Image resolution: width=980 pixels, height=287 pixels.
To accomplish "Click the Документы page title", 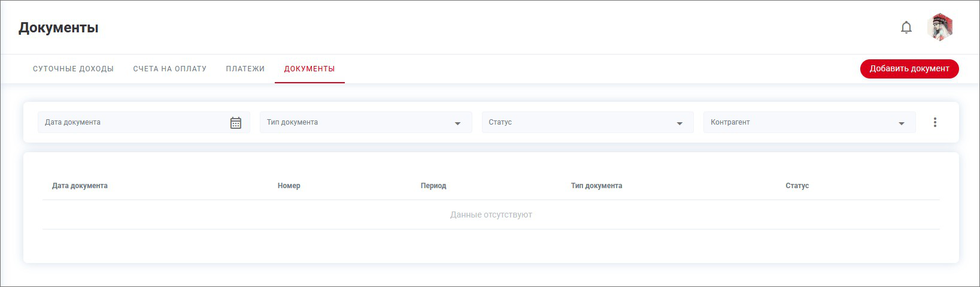I will pos(59,28).
